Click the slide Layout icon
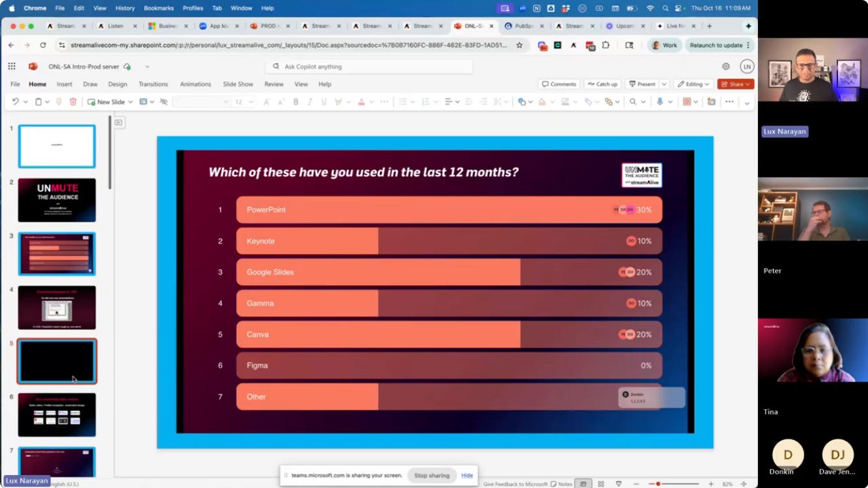Image resolution: width=868 pixels, height=488 pixels. coord(143,102)
